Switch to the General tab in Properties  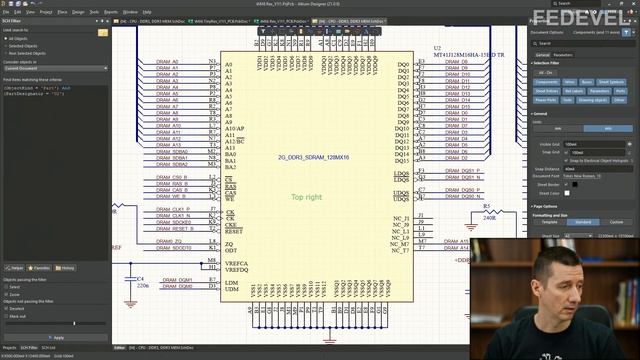pos(542,55)
